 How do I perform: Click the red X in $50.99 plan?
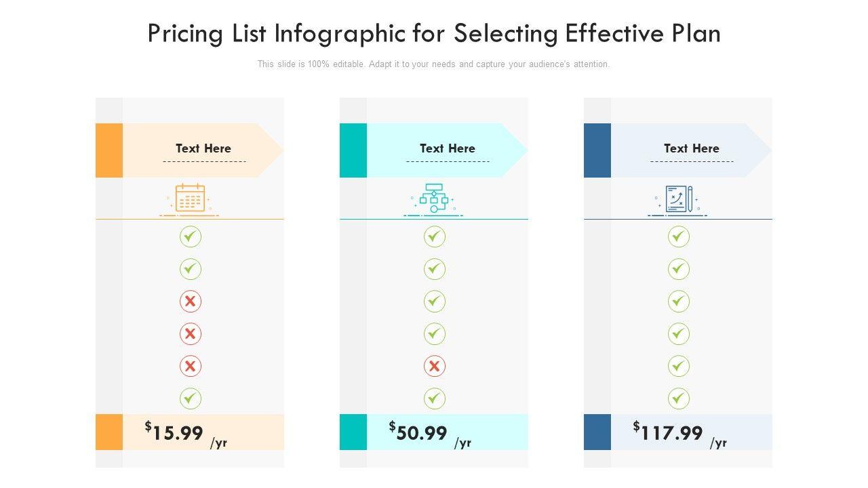435,366
